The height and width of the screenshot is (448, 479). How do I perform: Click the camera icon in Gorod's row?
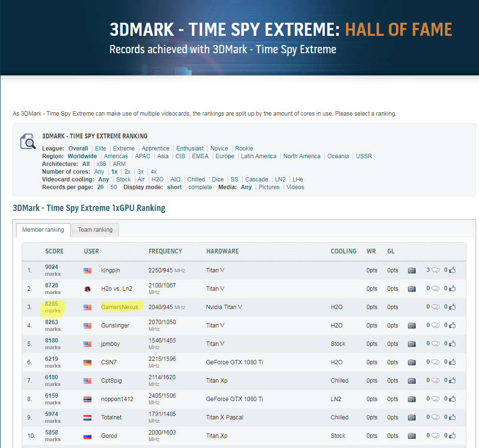tap(411, 436)
